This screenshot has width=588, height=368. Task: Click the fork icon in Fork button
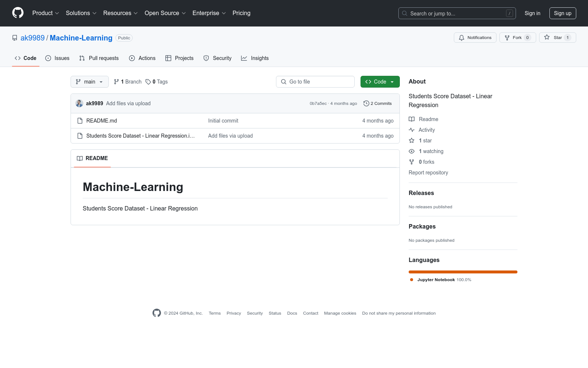[507, 38]
